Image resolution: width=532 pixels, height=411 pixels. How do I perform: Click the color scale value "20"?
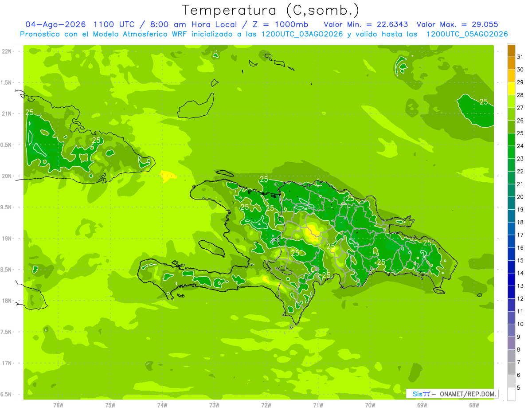(520, 197)
